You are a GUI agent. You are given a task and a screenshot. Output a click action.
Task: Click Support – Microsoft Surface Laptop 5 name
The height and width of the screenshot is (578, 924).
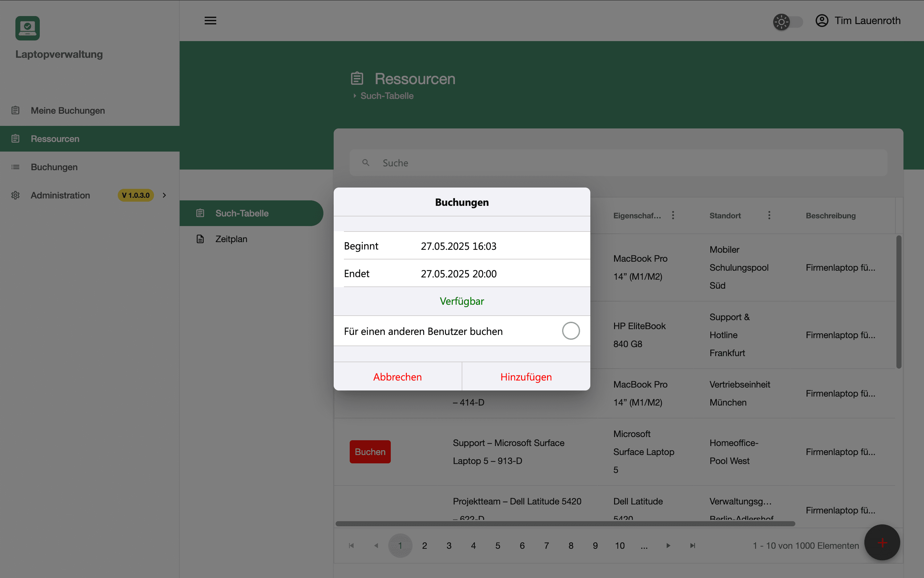pyautogui.click(x=509, y=452)
